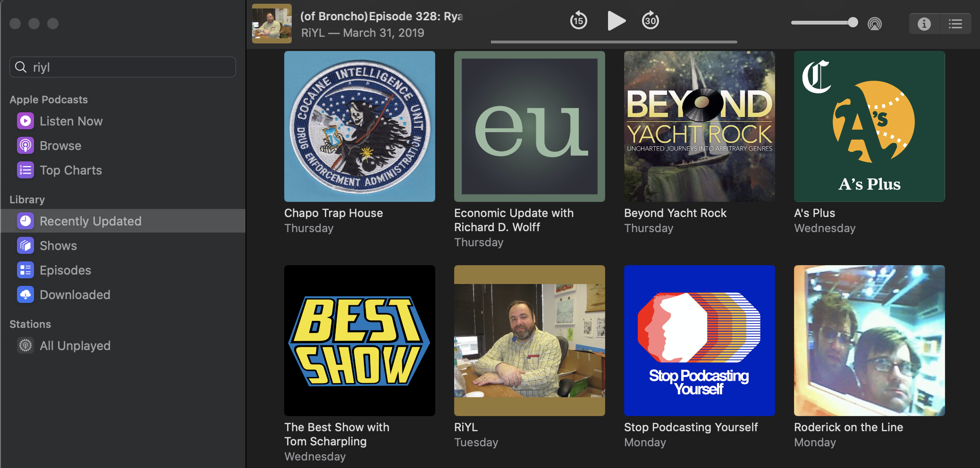Select Recently Updated in sidebar
This screenshot has height=468, width=980.
(x=90, y=221)
